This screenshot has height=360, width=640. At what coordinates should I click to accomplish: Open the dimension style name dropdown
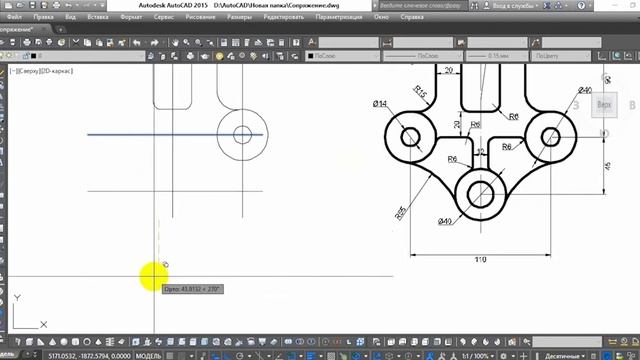(423, 42)
